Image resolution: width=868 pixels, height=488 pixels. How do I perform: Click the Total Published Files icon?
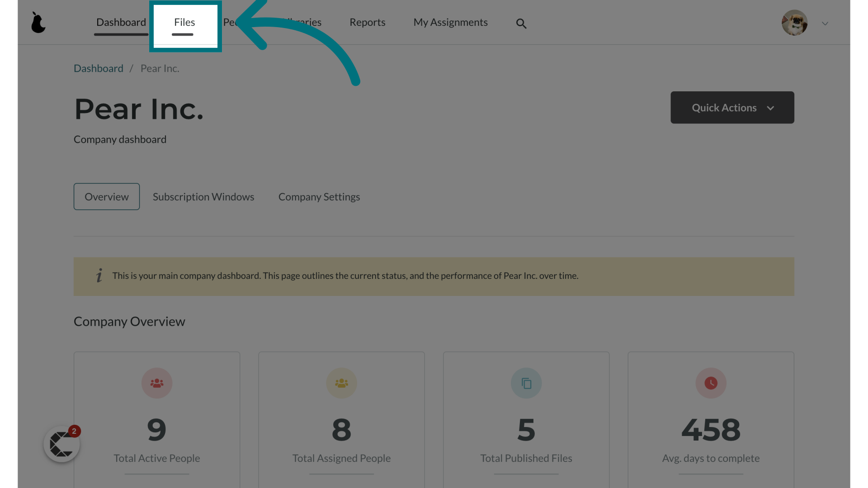(x=526, y=383)
